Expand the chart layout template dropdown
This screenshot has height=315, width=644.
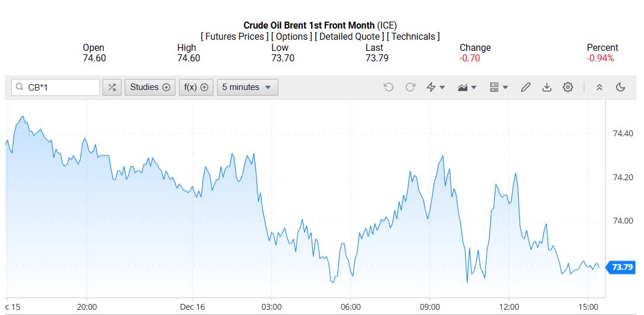(x=499, y=87)
